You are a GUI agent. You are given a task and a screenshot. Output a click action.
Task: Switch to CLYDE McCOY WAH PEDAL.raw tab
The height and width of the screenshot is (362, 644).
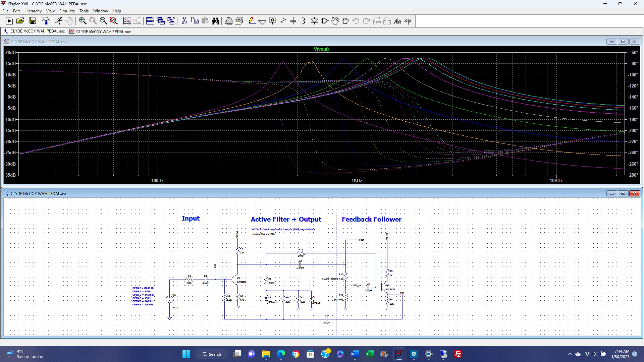(100, 32)
